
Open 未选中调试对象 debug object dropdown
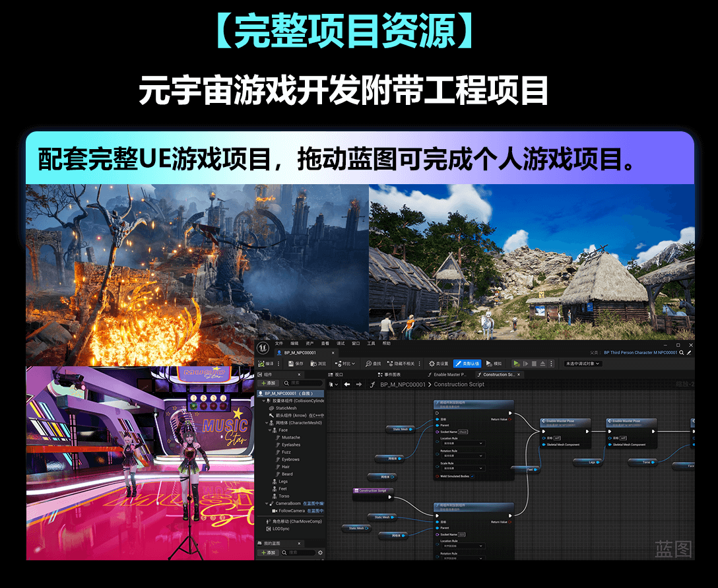click(583, 364)
